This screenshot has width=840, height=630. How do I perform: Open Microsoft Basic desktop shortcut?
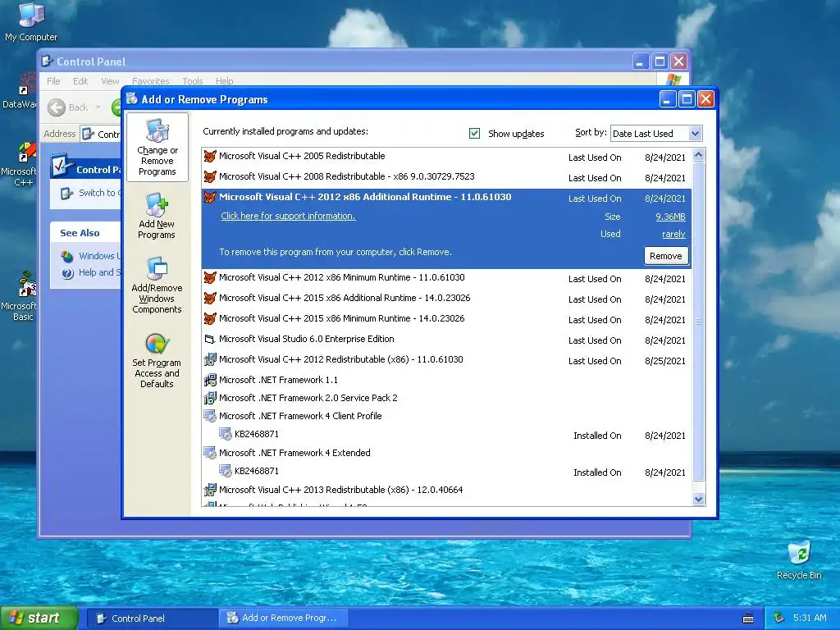(25, 285)
